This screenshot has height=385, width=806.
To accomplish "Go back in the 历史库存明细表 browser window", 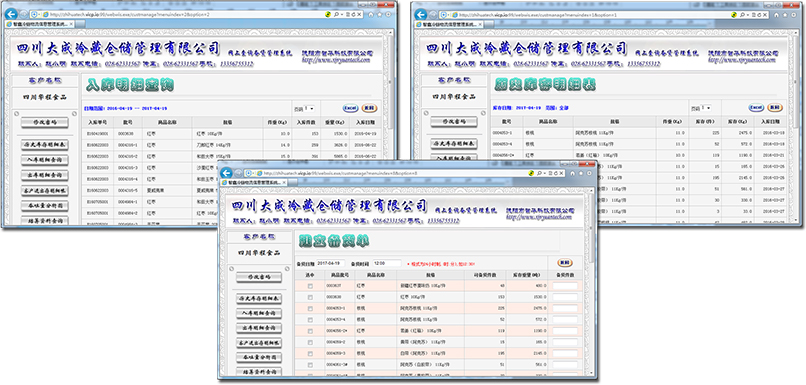I will pyautogui.click(x=421, y=14).
